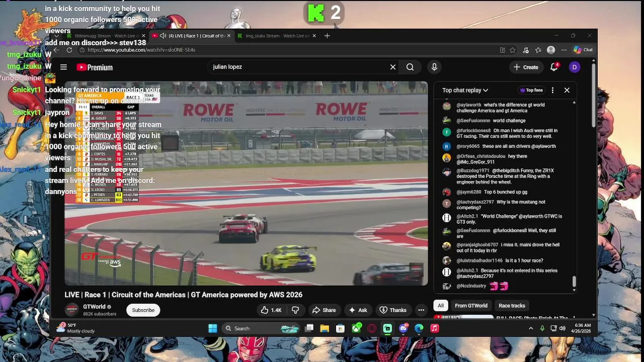Open Copilot Chat in browser toolbar
The height and width of the screenshot is (362, 644).
(583, 50)
